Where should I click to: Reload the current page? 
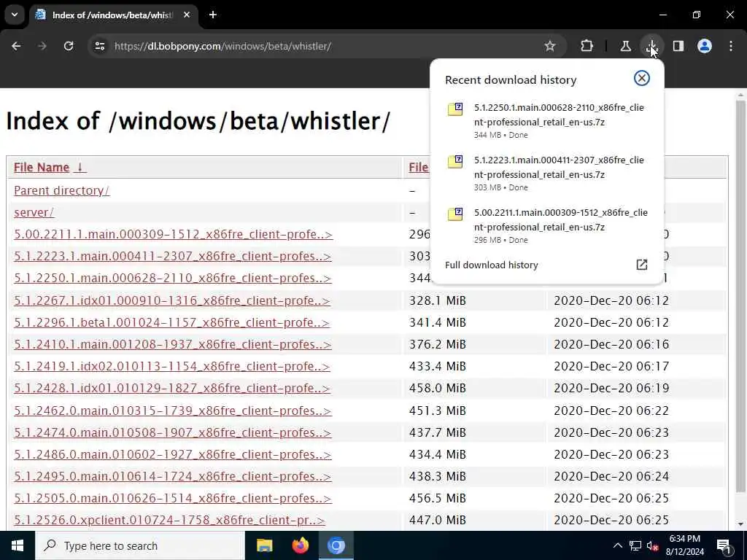(69, 46)
